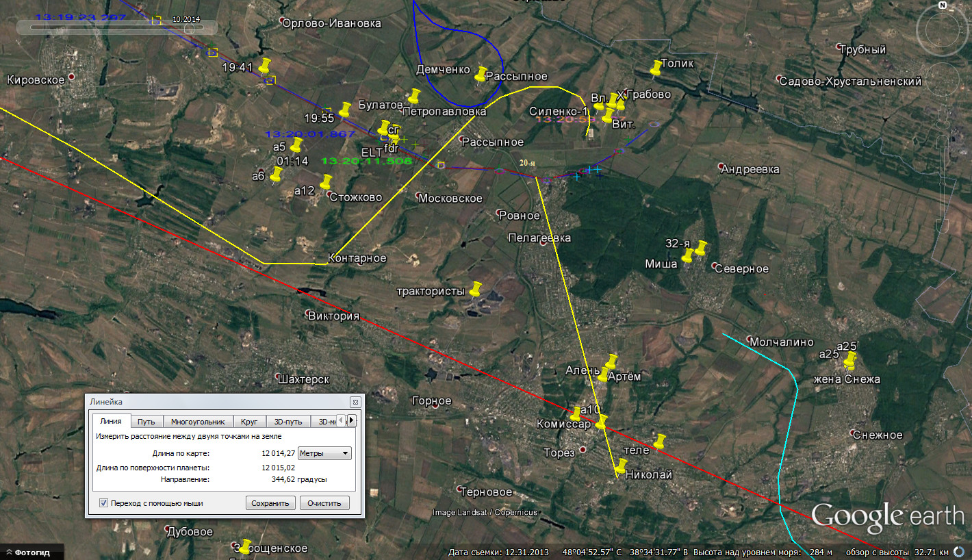Viewport: 972px width, 560px height.
Task: Click the Терновое village label
Action: [x=486, y=492]
